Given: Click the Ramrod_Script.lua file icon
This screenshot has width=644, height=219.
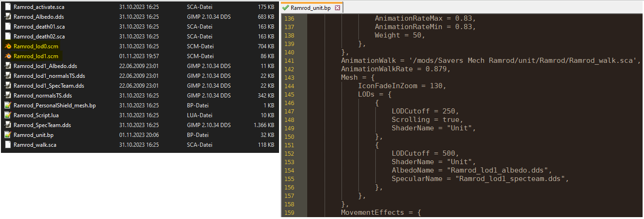Looking at the screenshot, I should [8, 115].
